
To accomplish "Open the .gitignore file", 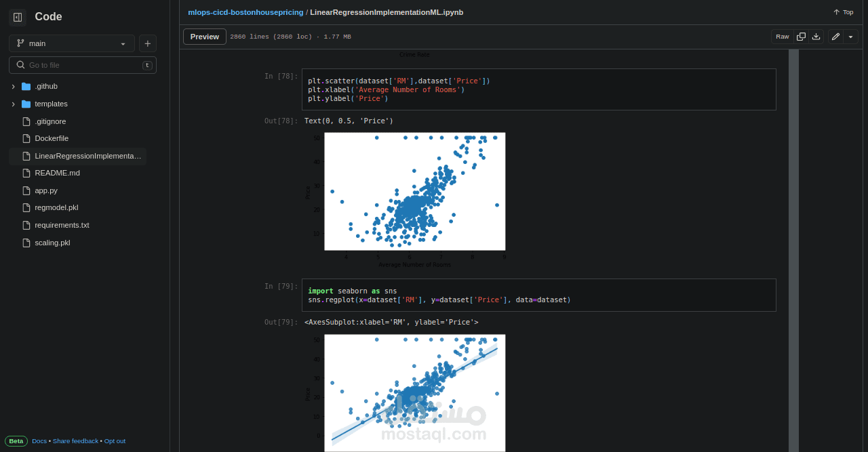I will tap(50, 121).
